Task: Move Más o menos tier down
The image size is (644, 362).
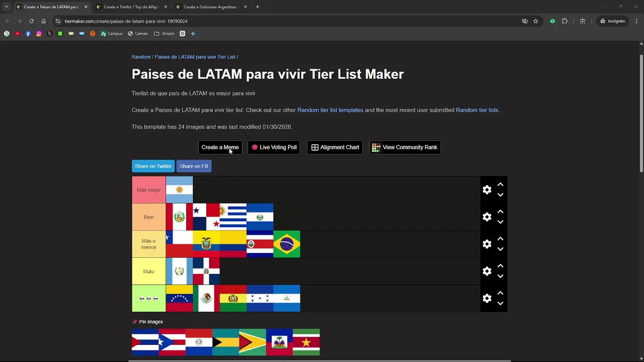Action: [500, 249]
